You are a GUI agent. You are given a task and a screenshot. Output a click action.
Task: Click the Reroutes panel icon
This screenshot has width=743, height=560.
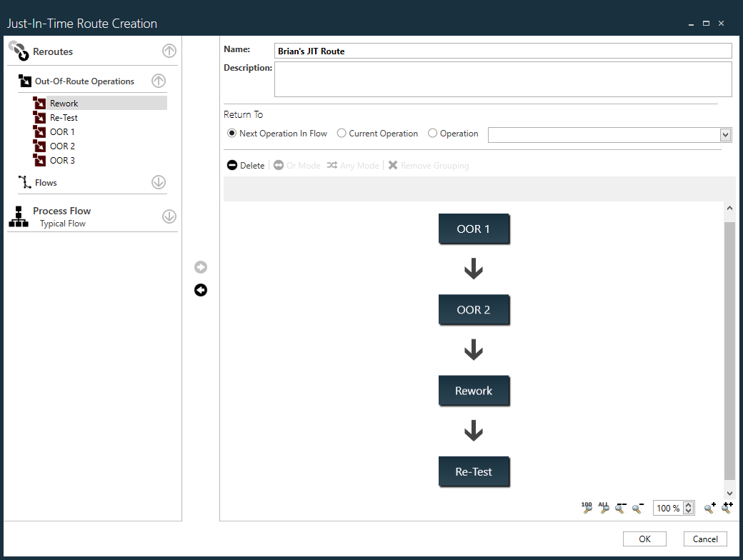point(18,51)
